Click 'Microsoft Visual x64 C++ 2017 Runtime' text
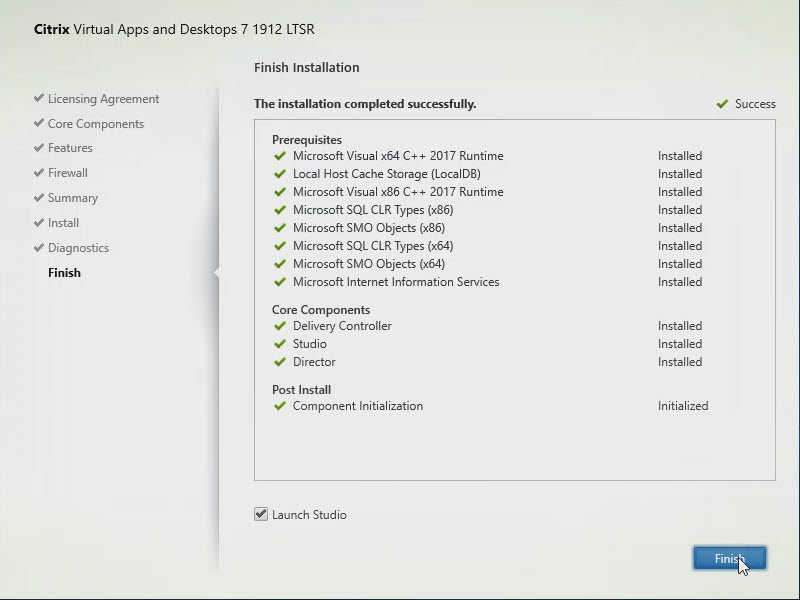800x600 pixels. (398, 156)
